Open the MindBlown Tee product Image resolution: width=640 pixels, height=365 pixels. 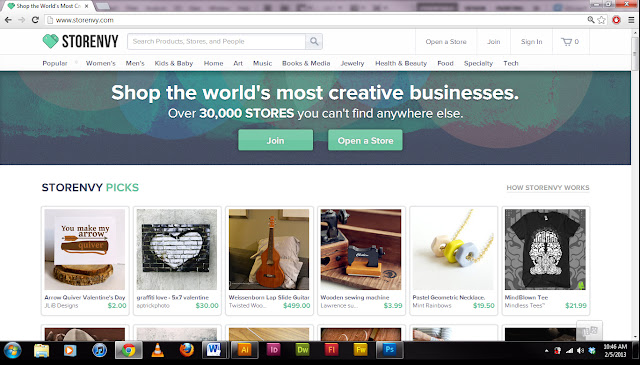click(x=546, y=260)
